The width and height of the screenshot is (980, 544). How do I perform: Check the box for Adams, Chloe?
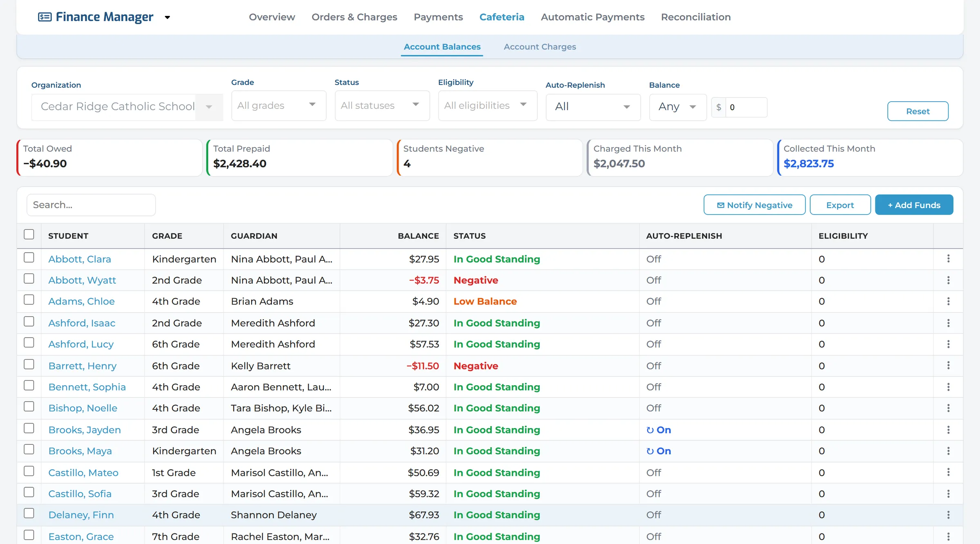coord(29,300)
